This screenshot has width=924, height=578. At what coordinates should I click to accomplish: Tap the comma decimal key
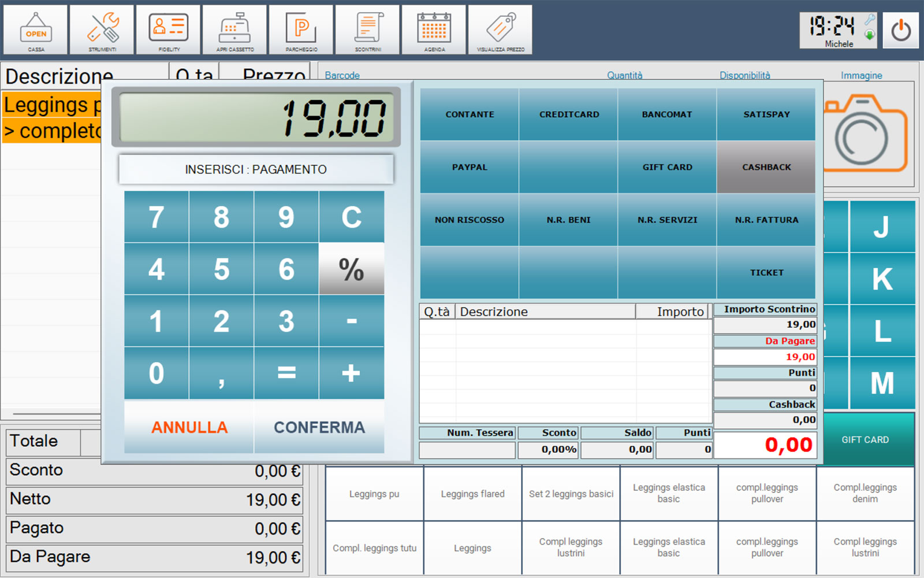click(x=221, y=373)
